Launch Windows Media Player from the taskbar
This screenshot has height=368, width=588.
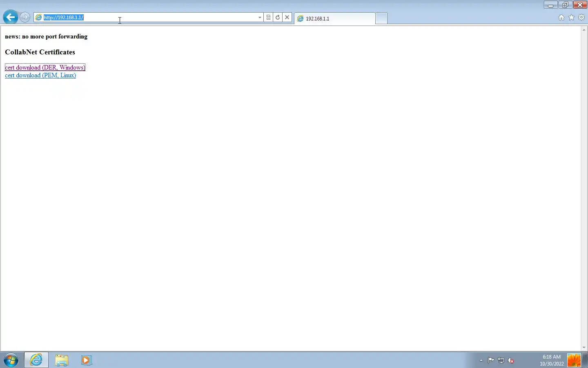point(86,360)
